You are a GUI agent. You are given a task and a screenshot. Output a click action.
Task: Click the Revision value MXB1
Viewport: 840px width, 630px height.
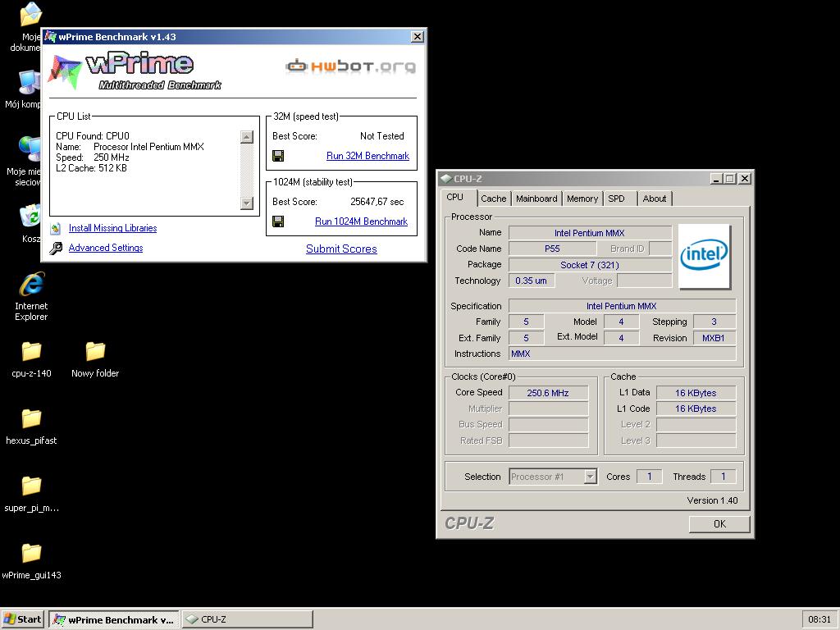coord(714,338)
